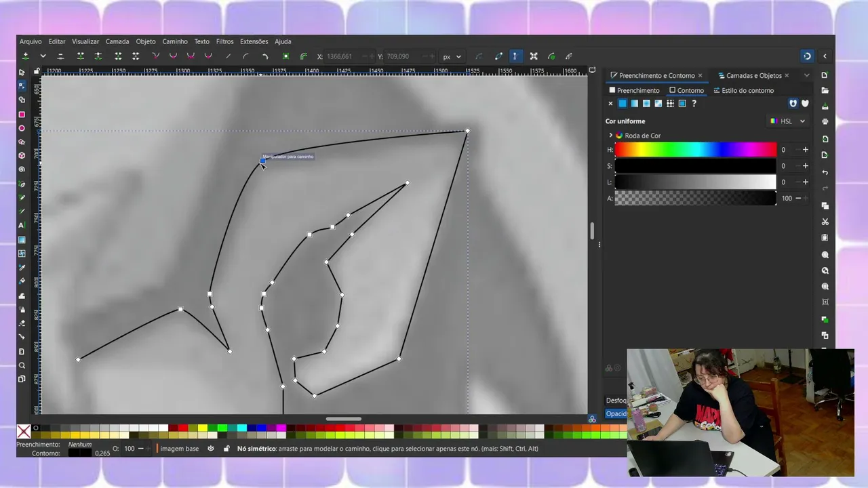Open the Caminho menu
The height and width of the screenshot is (488, 868).
click(x=175, y=41)
